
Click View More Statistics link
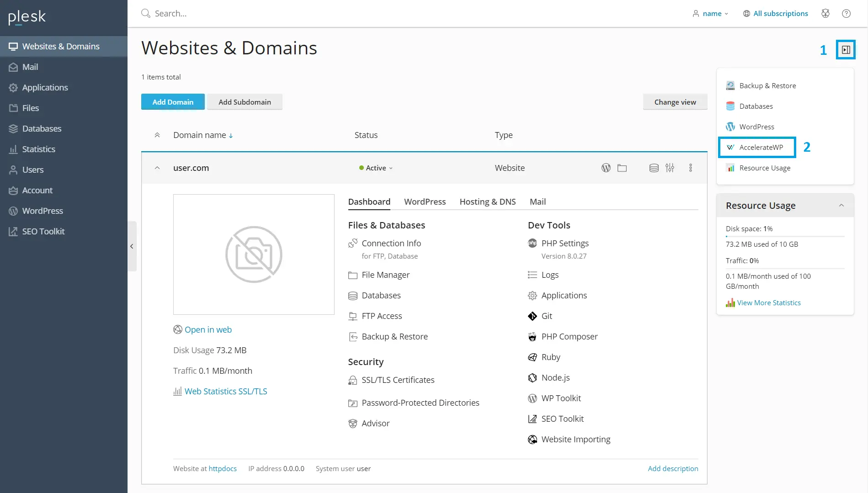tap(763, 302)
